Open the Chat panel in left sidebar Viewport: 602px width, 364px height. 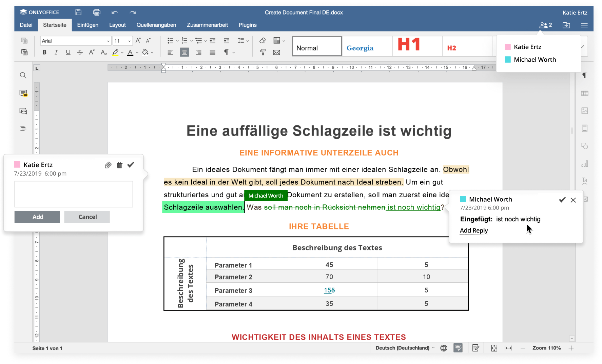tap(23, 111)
